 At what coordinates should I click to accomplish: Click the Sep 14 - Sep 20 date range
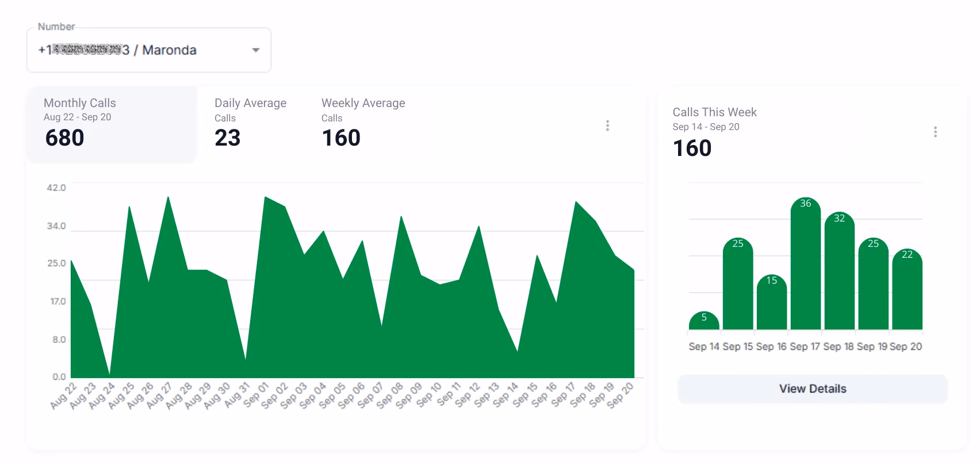pos(706,127)
